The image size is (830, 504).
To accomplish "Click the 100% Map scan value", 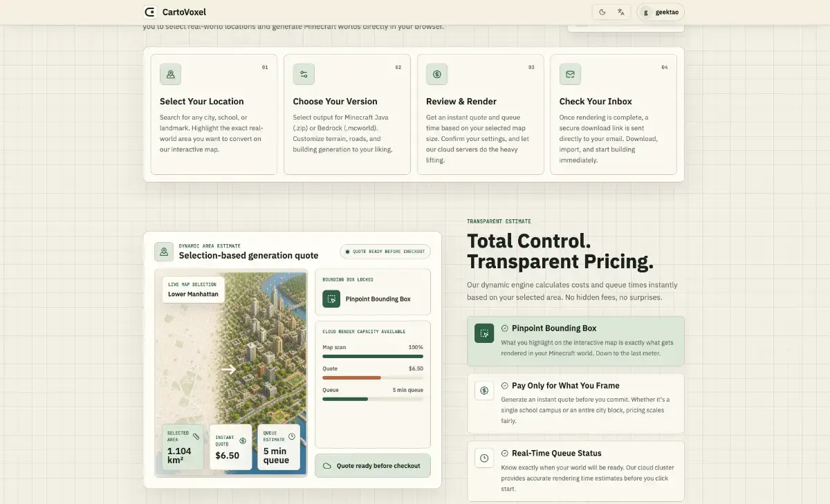I will (x=416, y=347).
